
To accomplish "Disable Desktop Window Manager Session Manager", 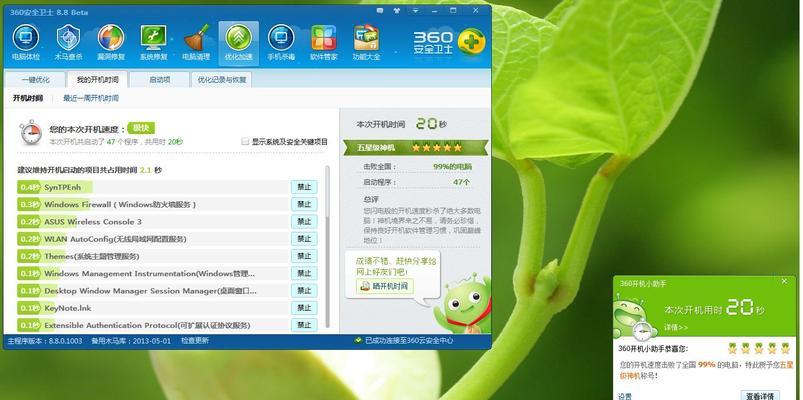I will pos(304,290).
